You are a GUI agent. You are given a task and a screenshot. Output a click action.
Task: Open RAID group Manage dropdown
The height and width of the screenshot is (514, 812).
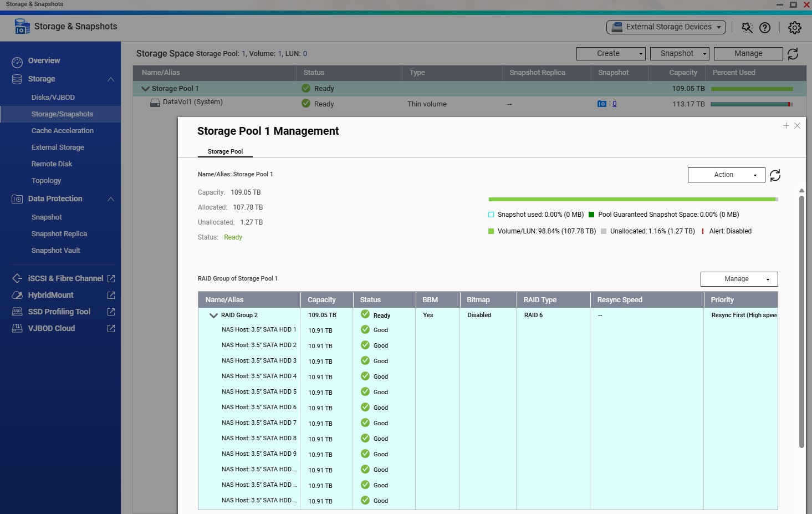point(739,279)
